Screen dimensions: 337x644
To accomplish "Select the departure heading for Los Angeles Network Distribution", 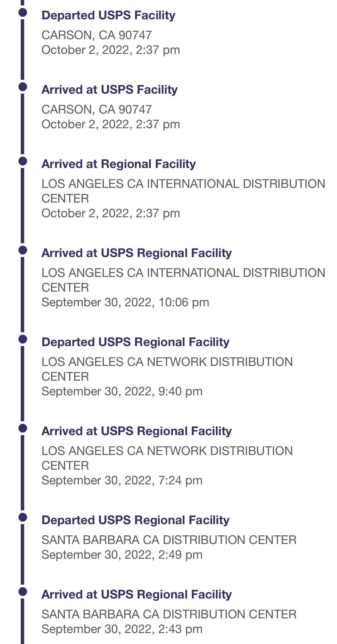I will pos(135,342).
